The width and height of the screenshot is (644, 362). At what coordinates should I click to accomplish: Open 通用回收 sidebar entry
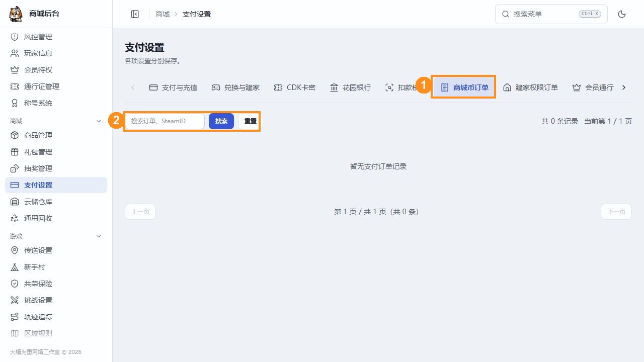pos(56,218)
